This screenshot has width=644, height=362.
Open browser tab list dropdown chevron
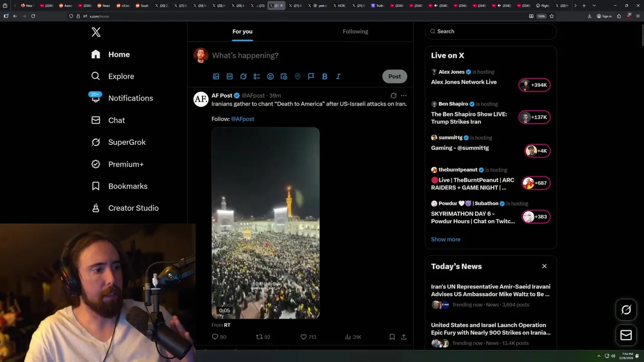coord(594,6)
